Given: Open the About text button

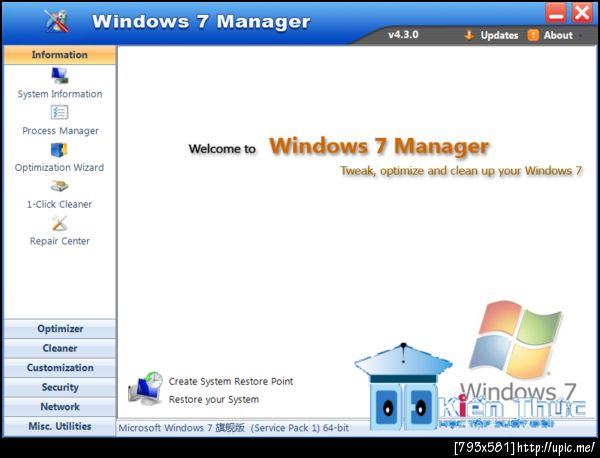Looking at the screenshot, I should click(x=558, y=35).
